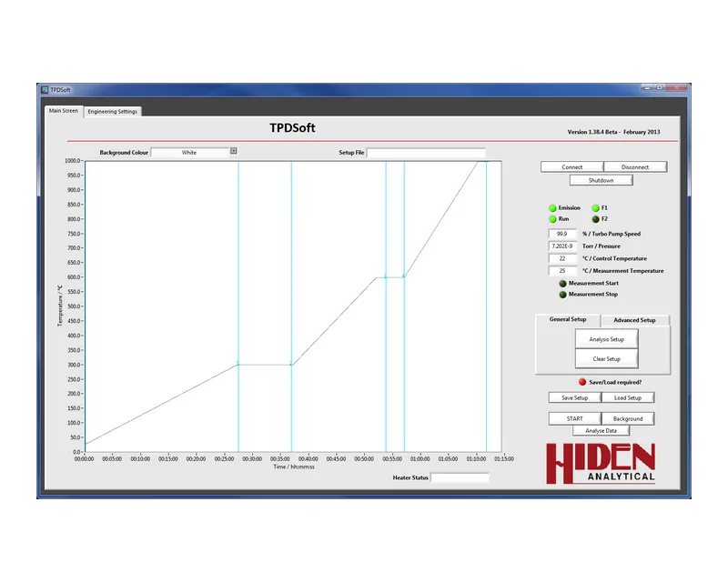This screenshot has width=728, height=582.
Task: Click graph marker at 300 °C plateau start
Action: (x=238, y=364)
